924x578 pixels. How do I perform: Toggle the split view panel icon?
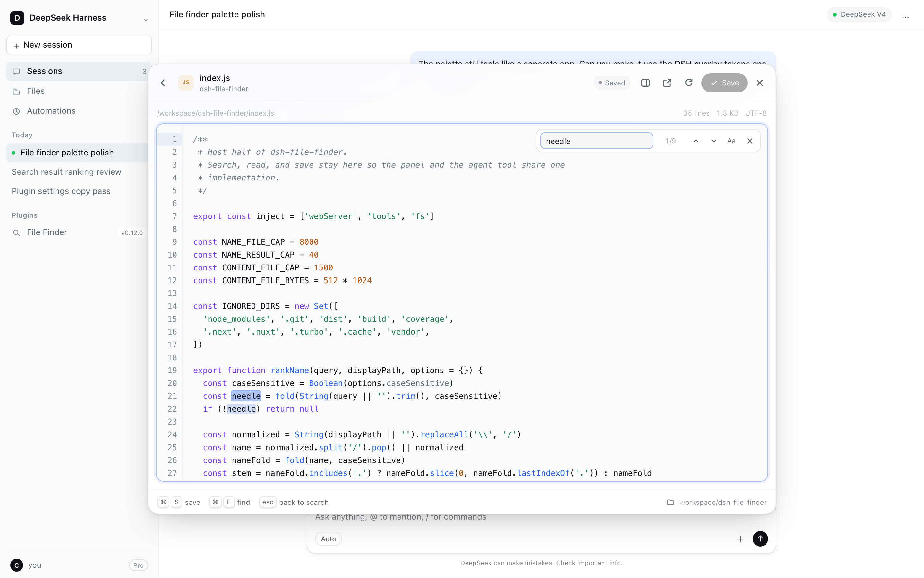645,83
